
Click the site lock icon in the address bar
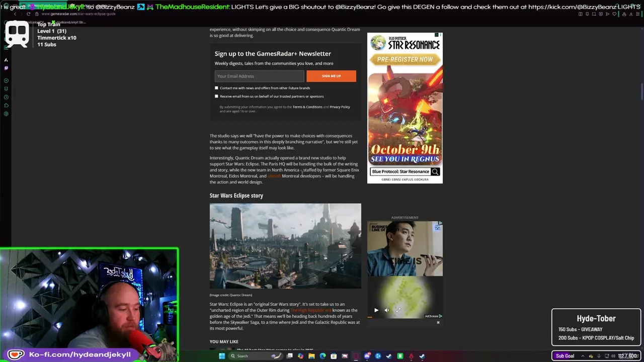(37, 14)
